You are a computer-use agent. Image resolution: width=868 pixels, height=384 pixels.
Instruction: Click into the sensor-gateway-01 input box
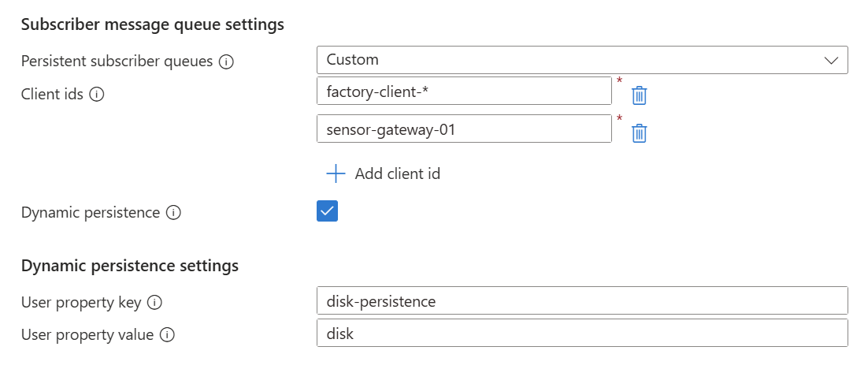(463, 129)
